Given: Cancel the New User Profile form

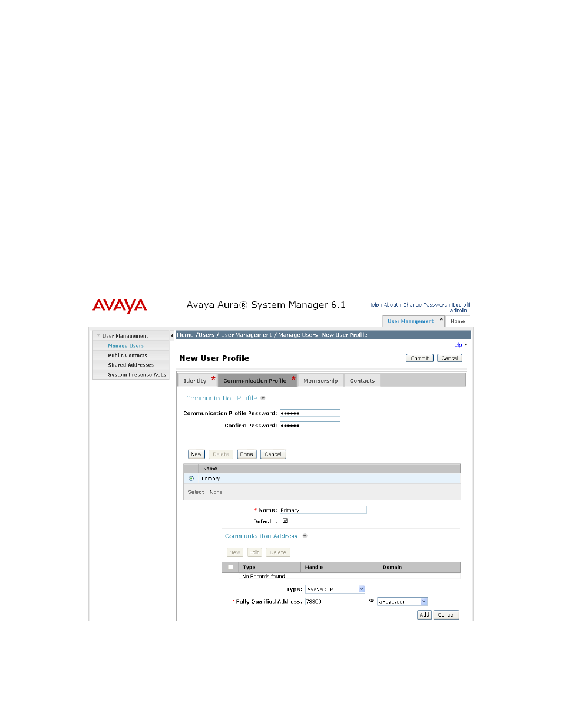Looking at the screenshot, I should [449, 358].
